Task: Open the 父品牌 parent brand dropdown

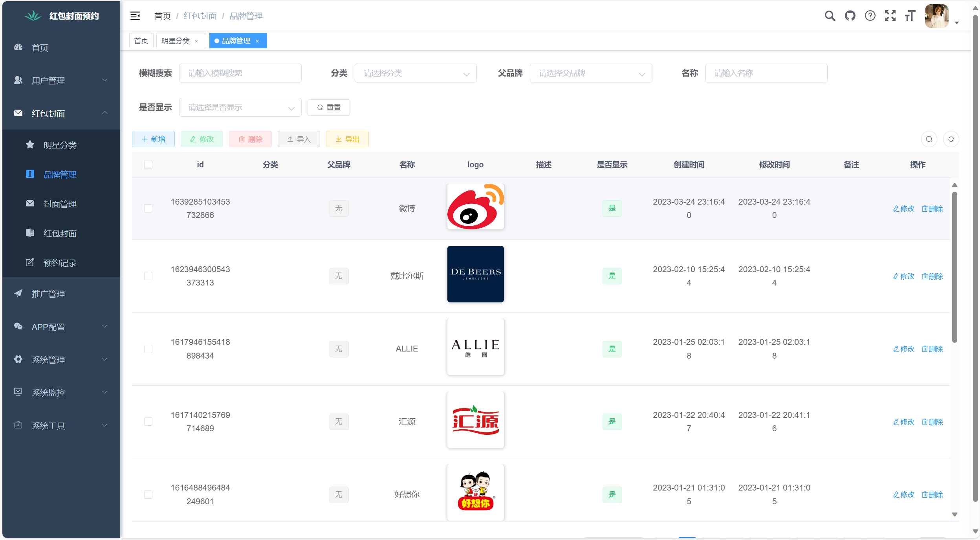Action: [x=591, y=73]
